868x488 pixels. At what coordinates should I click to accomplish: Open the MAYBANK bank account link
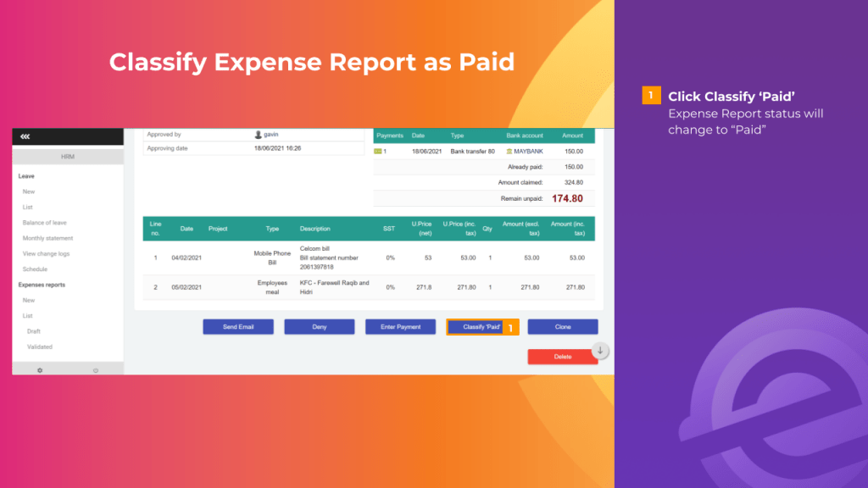[530, 150]
